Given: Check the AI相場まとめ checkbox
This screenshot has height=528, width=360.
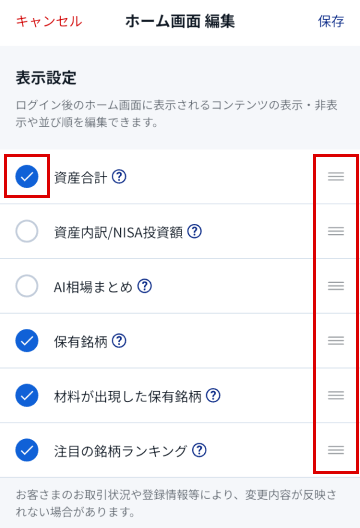Looking at the screenshot, I should tap(27, 286).
